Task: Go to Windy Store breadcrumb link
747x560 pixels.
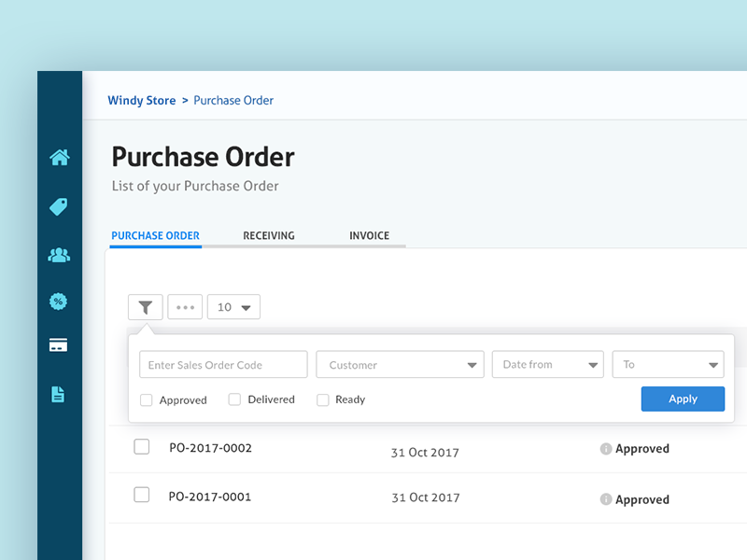Action: [142, 101]
